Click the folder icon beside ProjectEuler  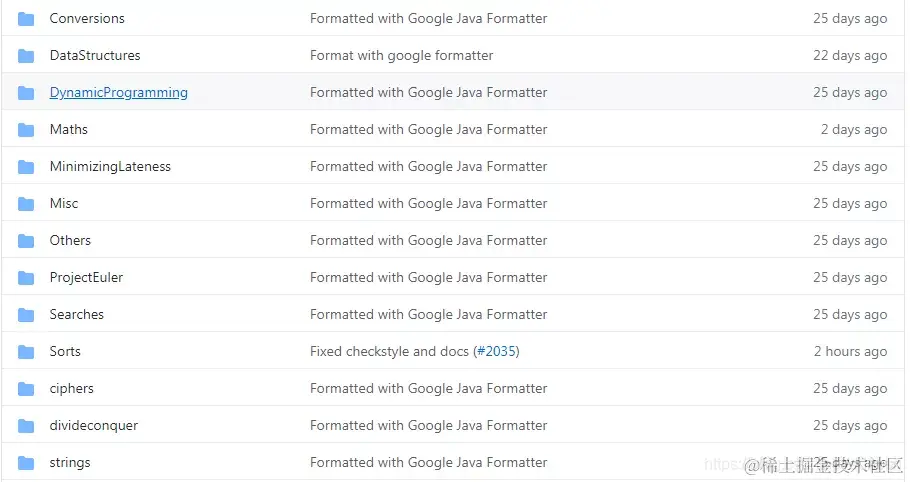pos(26,278)
